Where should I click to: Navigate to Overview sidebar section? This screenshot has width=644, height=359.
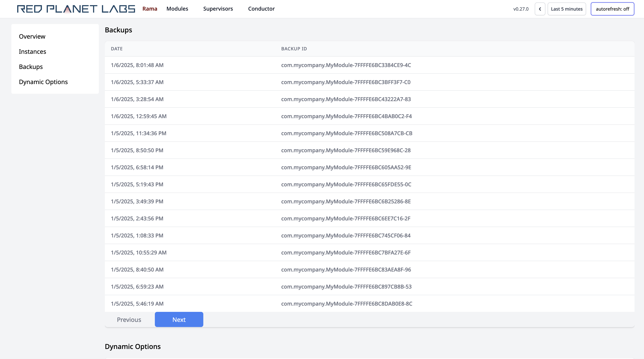click(x=31, y=36)
